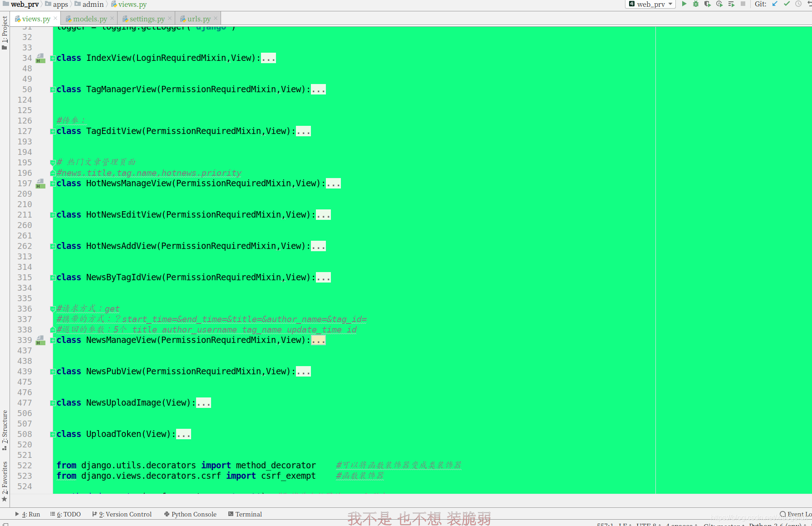Expand the folded HotNewsAddView class
Screen dimensions: 812x526
coord(53,246)
